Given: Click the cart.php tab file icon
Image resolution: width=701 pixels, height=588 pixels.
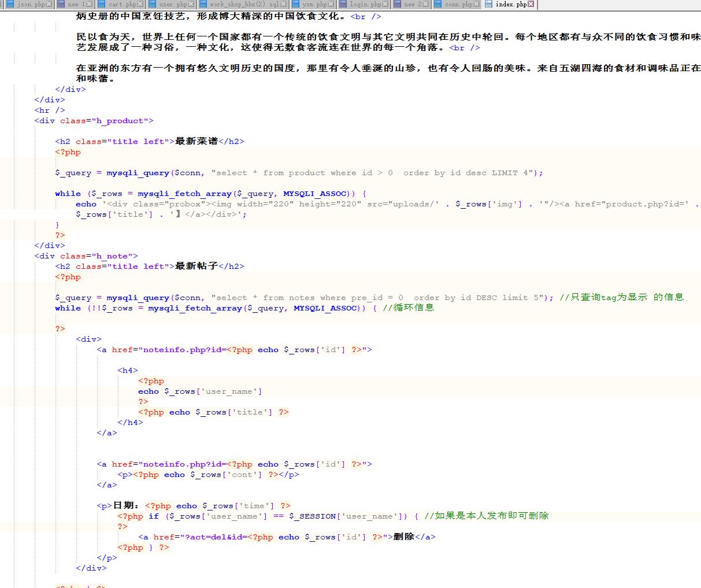Looking at the screenshot, I should [x=102, y=4].
